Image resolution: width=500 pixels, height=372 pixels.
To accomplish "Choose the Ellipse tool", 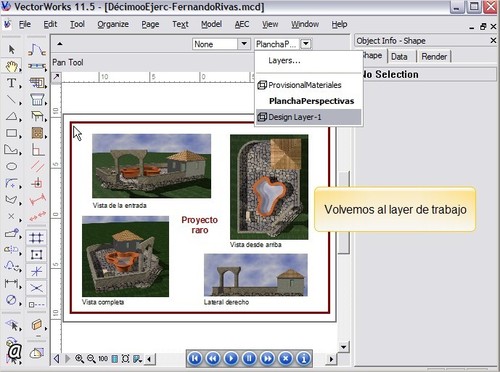I will tap(12, 166).
